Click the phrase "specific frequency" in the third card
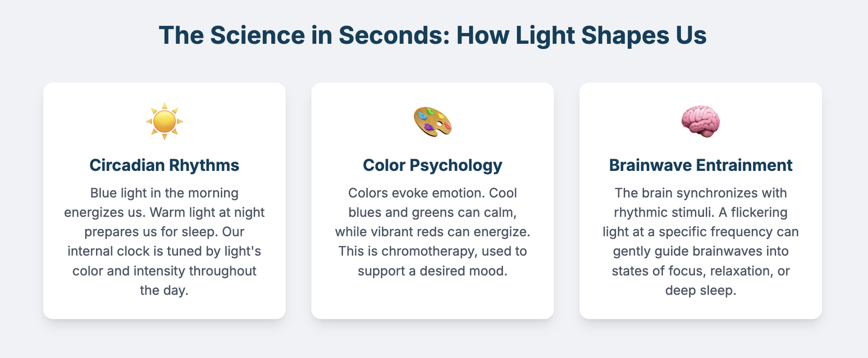The width and height of the screenshot is (868, 358). tap(700, 232)
